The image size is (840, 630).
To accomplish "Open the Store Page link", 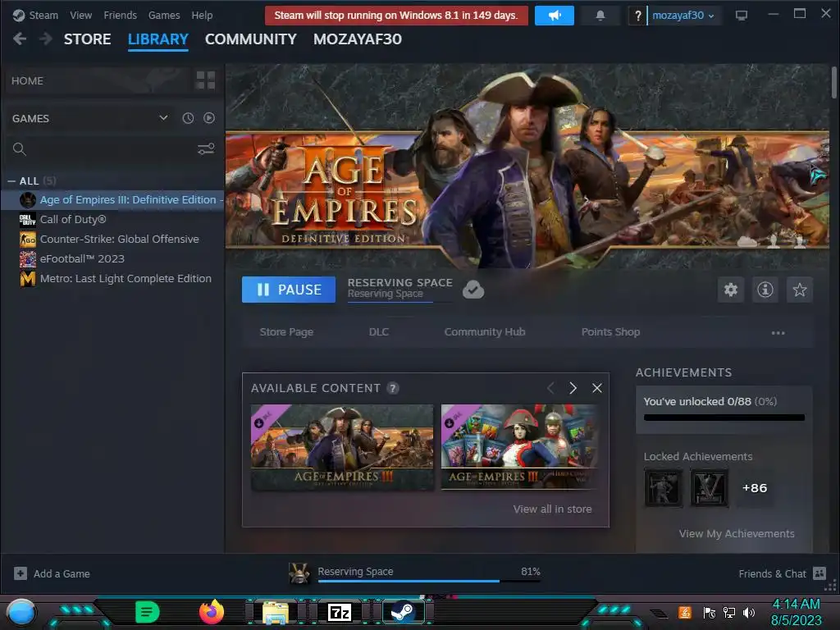I will tap(286, 331).
